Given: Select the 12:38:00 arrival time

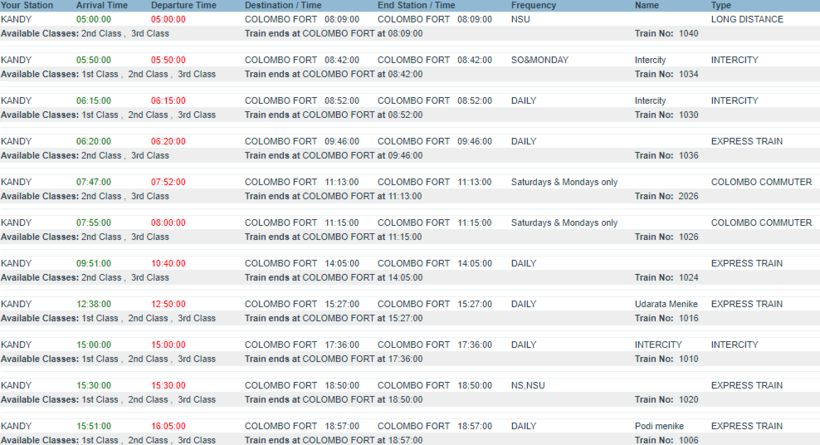Looking at the screenshot, I should coord(94,304).
